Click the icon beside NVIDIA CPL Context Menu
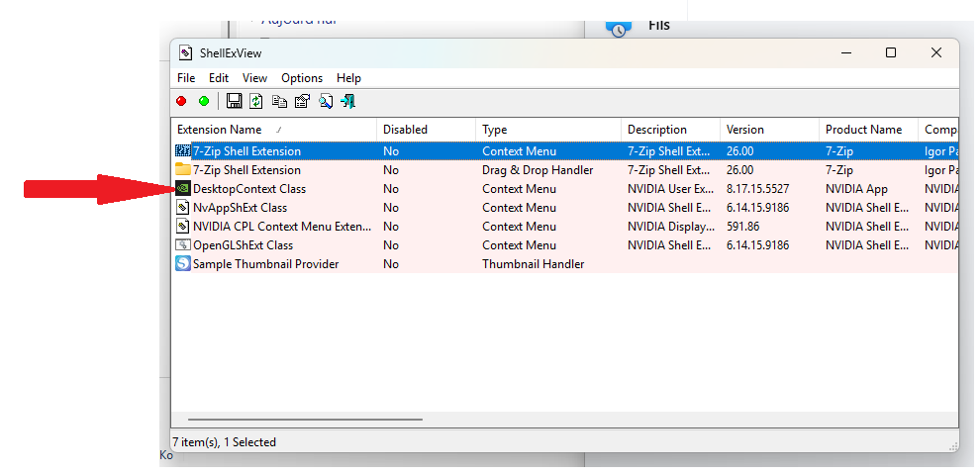Viewport: 980px width, 475px height. pyautogui.click(x=183, y=226)
